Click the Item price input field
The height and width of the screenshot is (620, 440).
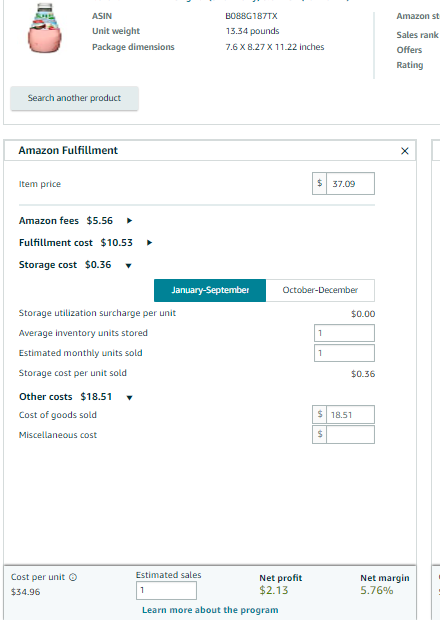click(x=350, y=183)
